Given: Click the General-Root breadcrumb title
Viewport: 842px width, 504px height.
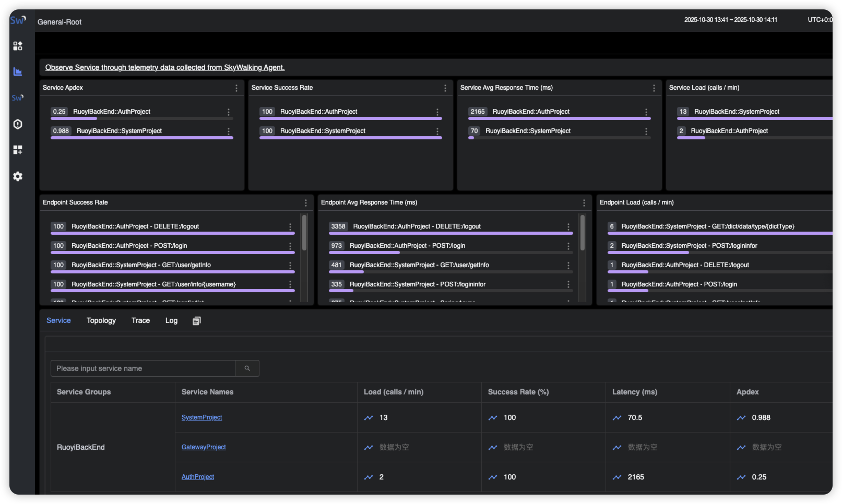Looking at the screenshot, I should pos(60,22).
